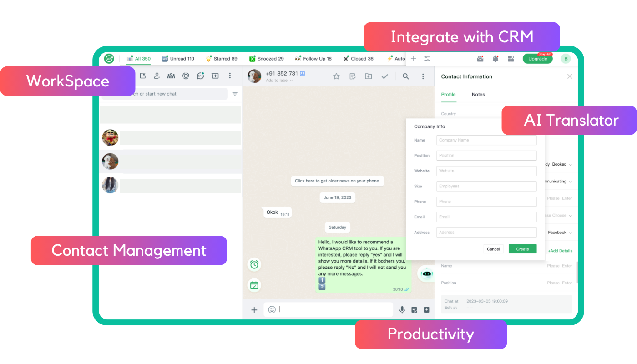Click the alarm clock reminder icon
This screenshot has height=364, width=637.
pyautogui.click(x=254, y=264)
